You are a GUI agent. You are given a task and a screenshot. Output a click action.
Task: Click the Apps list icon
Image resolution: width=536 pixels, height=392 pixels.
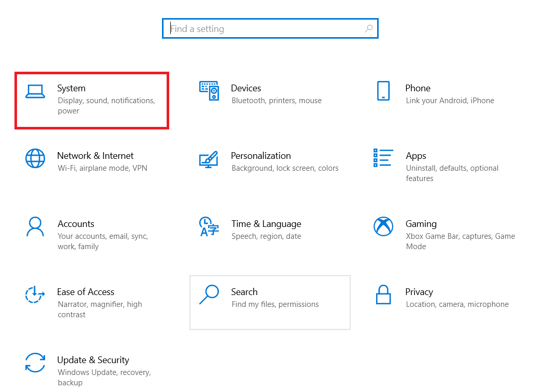383,157
